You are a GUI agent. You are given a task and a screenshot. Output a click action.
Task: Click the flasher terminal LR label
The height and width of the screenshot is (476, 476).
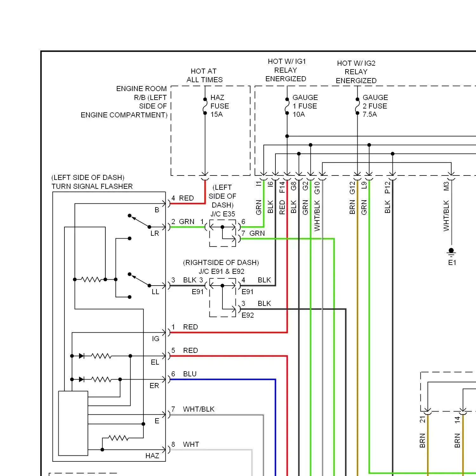click(155, 234)
